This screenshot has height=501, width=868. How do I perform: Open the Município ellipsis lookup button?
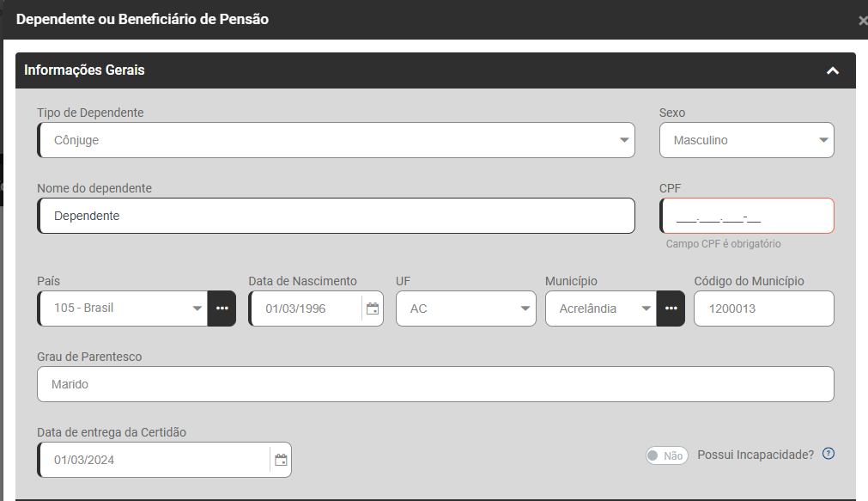pos(671,309)
